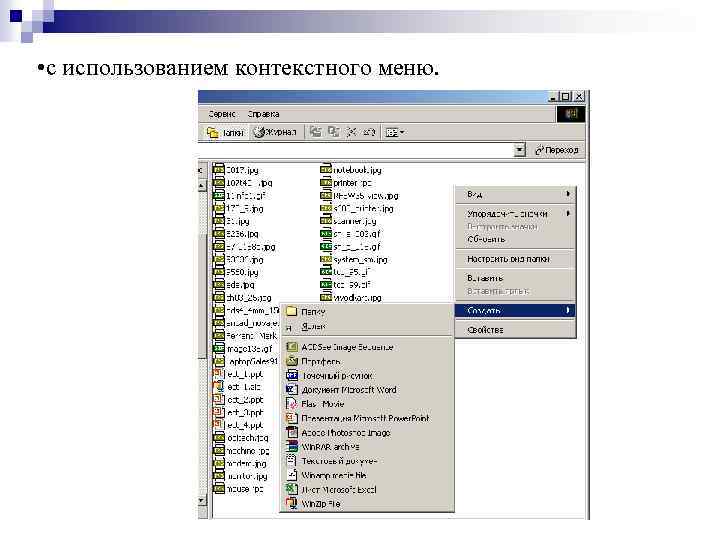
Task: Select the mouse.jpg file
Action: (x=238, y=489)
